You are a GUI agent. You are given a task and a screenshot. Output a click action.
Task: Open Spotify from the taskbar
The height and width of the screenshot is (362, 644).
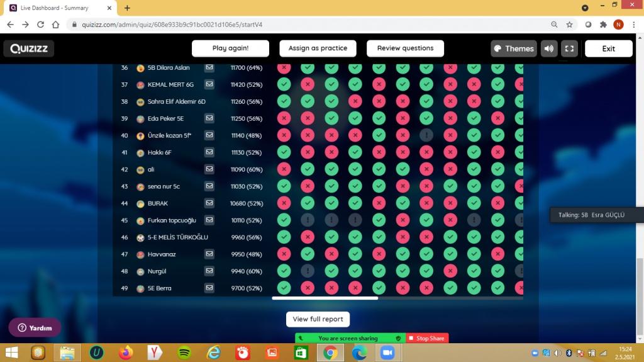click(x=184, y=353)
